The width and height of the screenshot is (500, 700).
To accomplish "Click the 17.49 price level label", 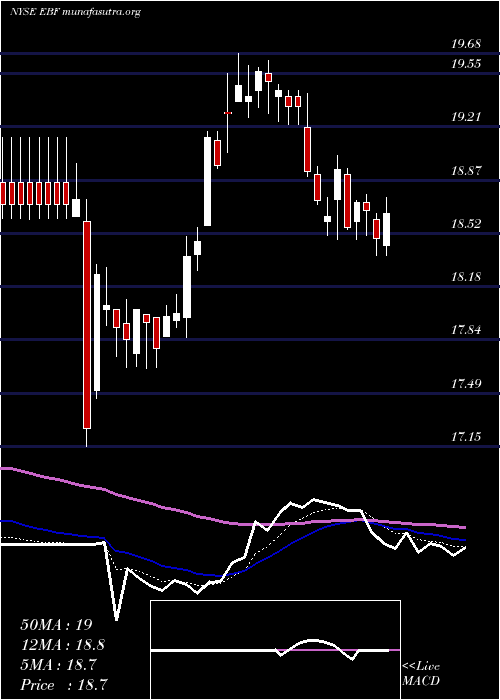I will pos(466,383).
